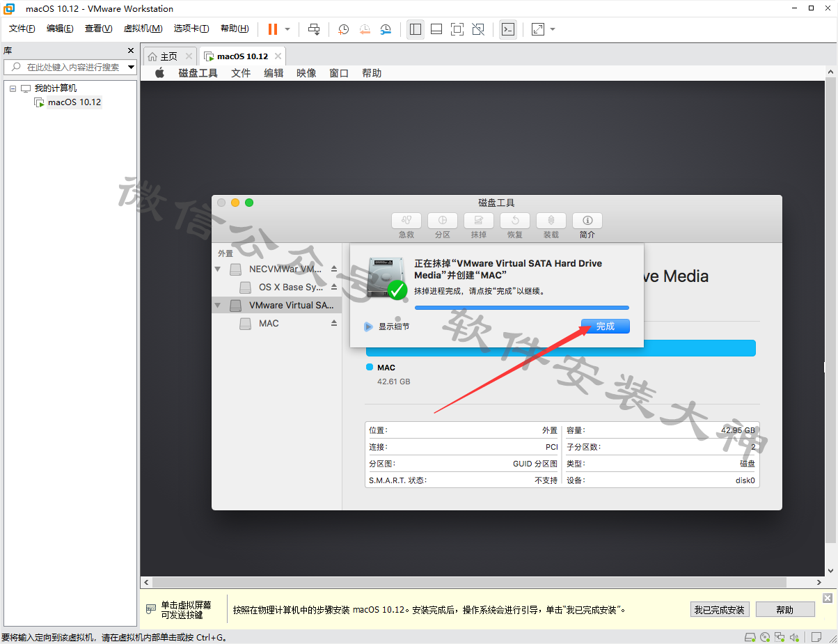838x644 pixels.
Task: Toggle the library sidebar view
Action: (x=416, y=29)
